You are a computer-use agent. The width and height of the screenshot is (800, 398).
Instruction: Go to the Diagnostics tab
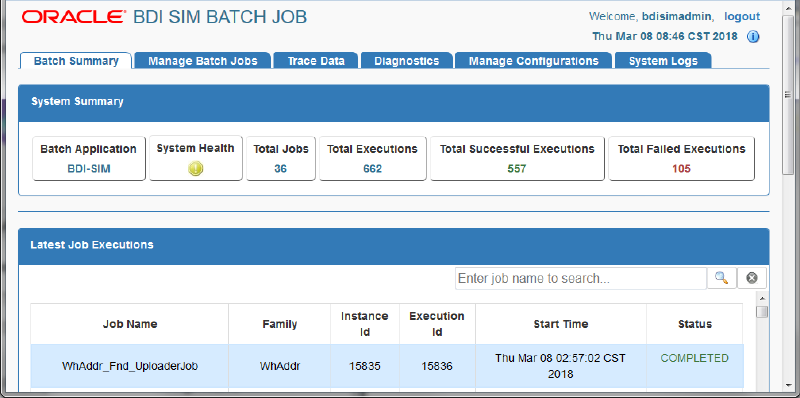pyautogui.click(x=407, y=61)
